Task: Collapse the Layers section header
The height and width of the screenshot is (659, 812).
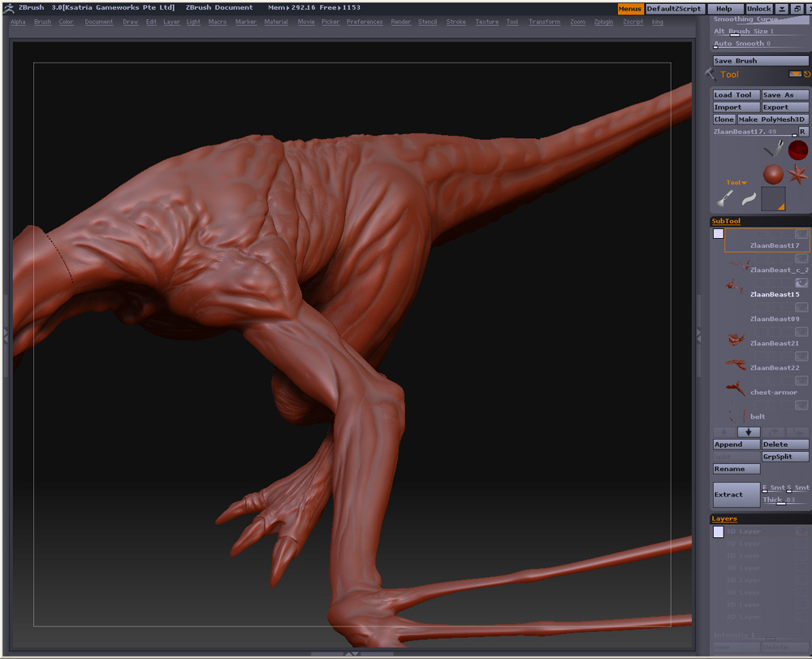Action: tap(724, 518)
